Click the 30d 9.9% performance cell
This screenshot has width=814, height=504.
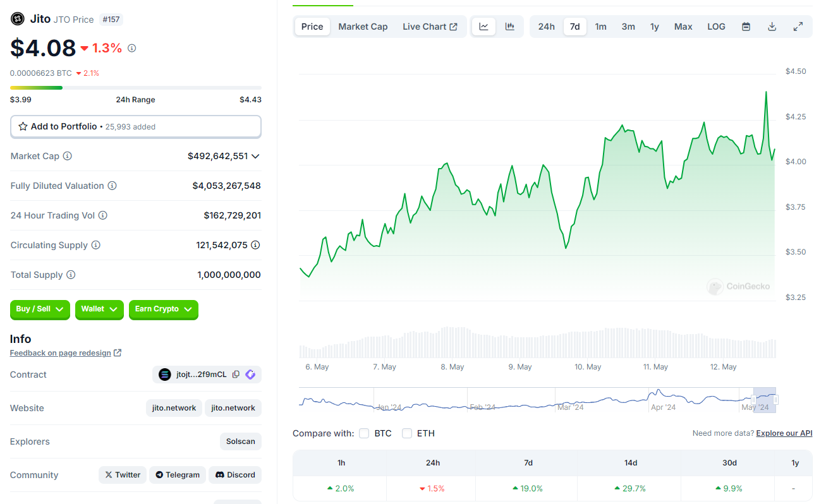click(x=729, y=488)
